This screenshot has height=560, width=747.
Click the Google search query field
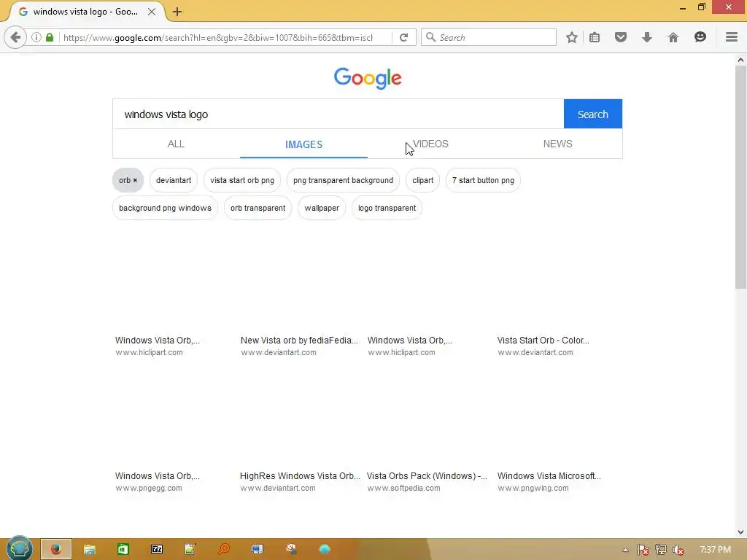point(338,114)
